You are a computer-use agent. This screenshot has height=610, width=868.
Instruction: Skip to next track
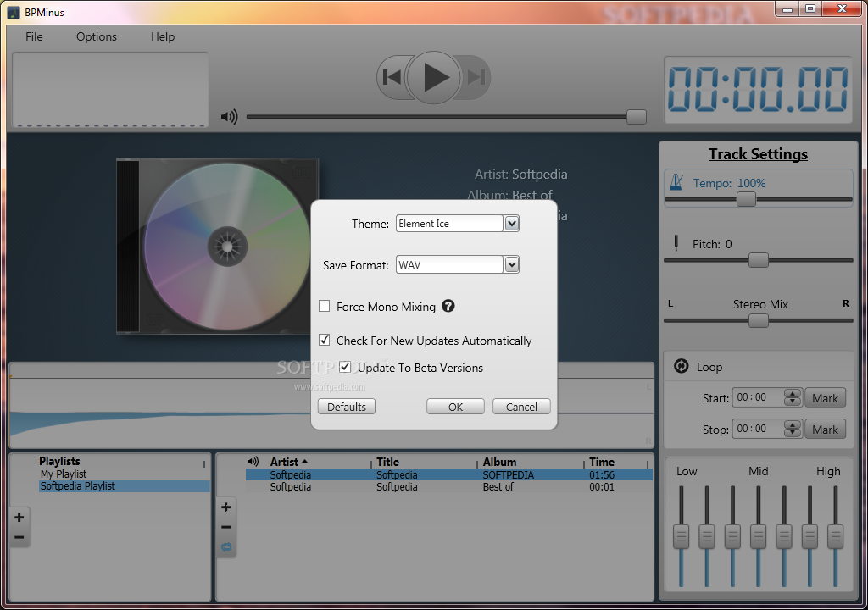click(x=476, y=77)
